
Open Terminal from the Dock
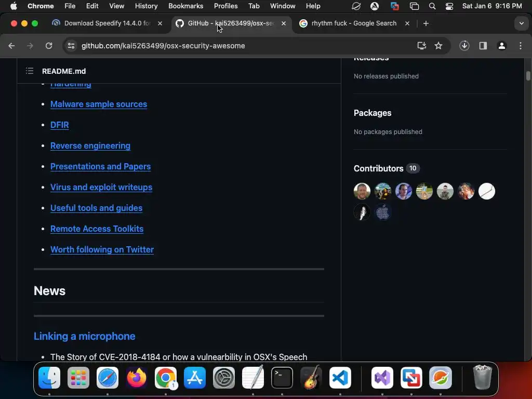[x=282, y=378]
